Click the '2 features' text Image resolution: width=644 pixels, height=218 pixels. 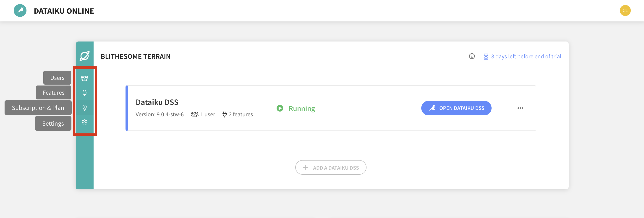(x=241, y=114)
